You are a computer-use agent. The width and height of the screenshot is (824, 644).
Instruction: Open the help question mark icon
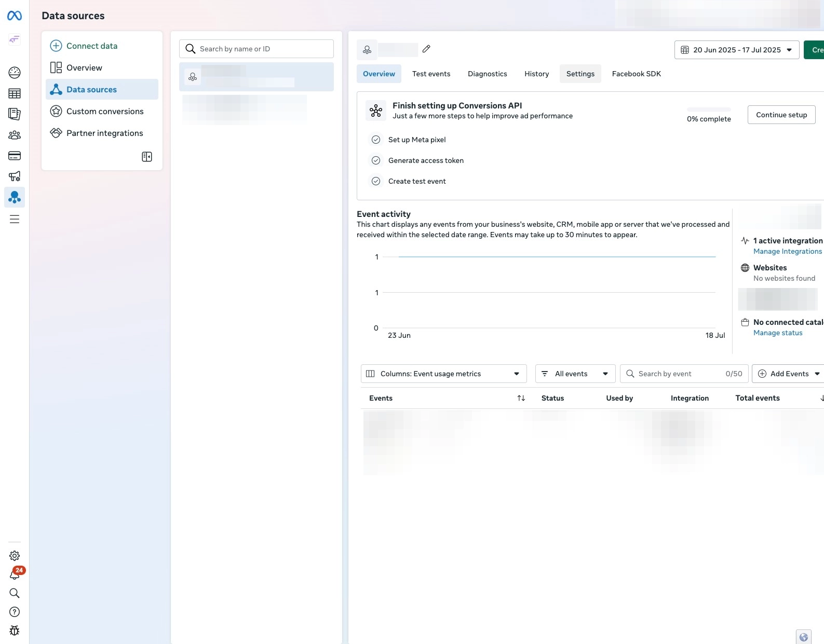point(15,612)
